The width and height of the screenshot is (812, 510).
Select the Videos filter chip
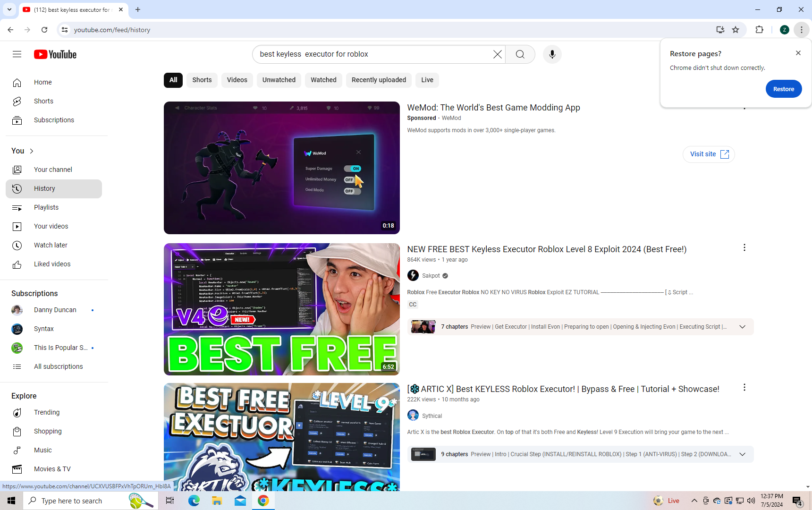pos(237,80)
